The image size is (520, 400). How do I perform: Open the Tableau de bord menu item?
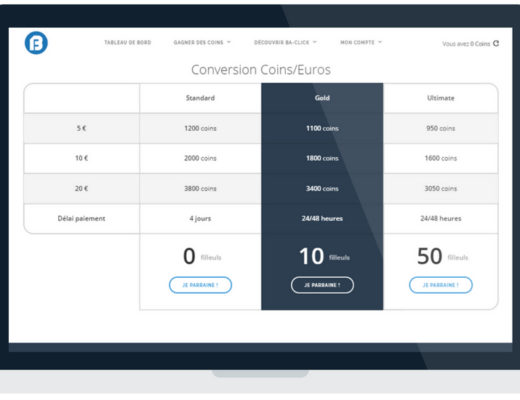[128, 42]
